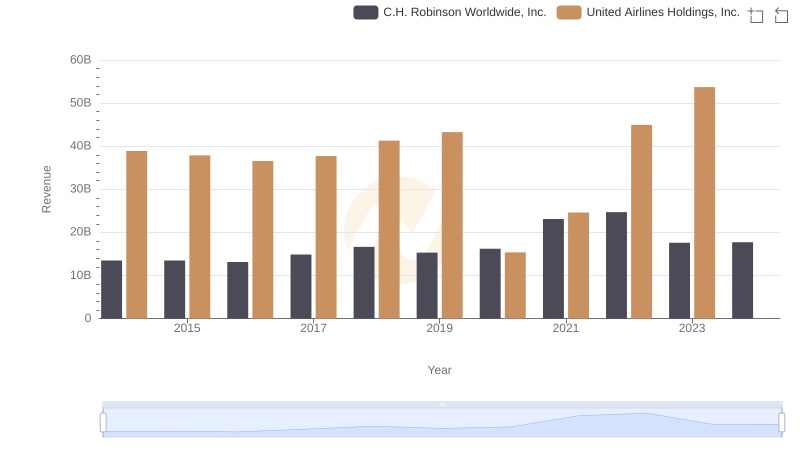Select United Airlines 2022 revenue bar
Image resolution: width=800 pixels, height=461 pixels.
[x=641, y=222]
